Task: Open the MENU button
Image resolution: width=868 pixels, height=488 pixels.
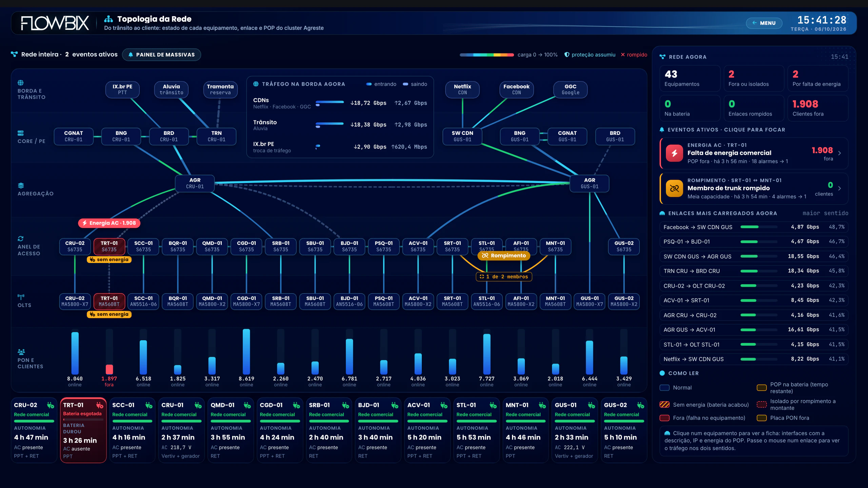Action: pos(764,23)
